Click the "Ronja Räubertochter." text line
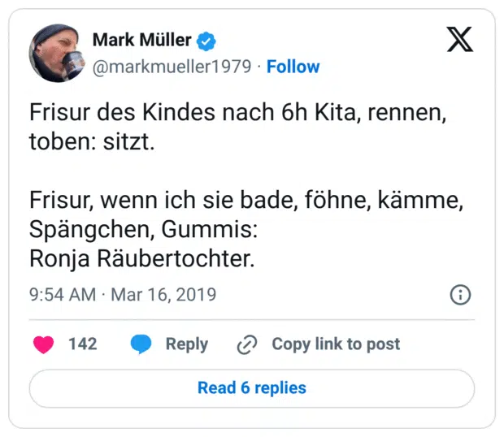This screenshot has height=437, width=504. click(142, 259)
